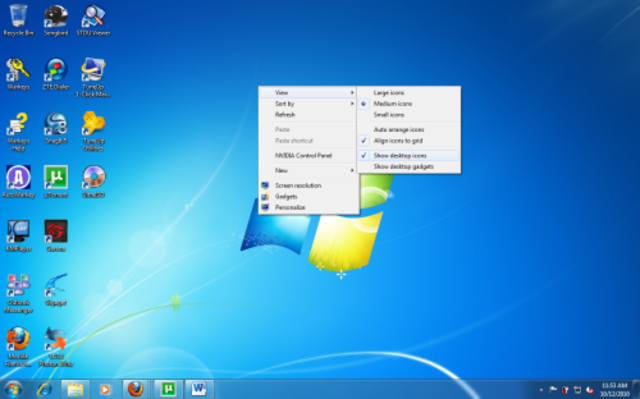Switch to Firefox on the taskbar

[136, 389]
